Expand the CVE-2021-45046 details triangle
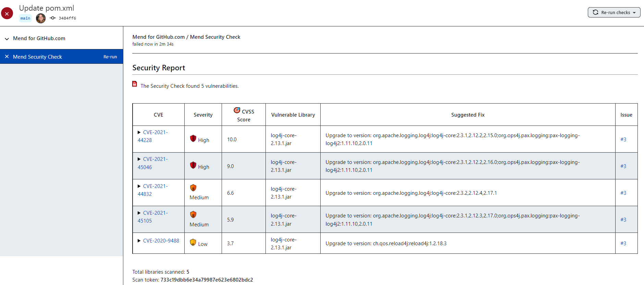The width and height of the screenshot is (644, 285). [139, 159]
